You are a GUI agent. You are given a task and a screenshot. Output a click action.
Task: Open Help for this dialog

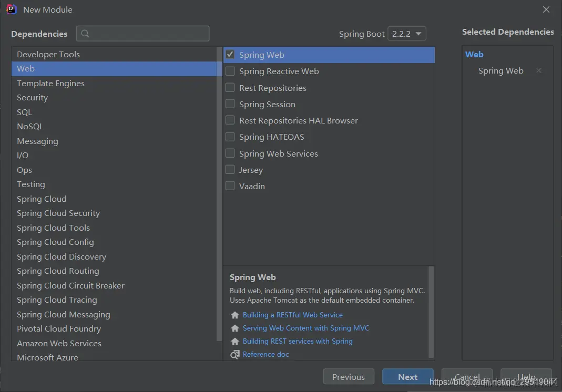[526, 377]
